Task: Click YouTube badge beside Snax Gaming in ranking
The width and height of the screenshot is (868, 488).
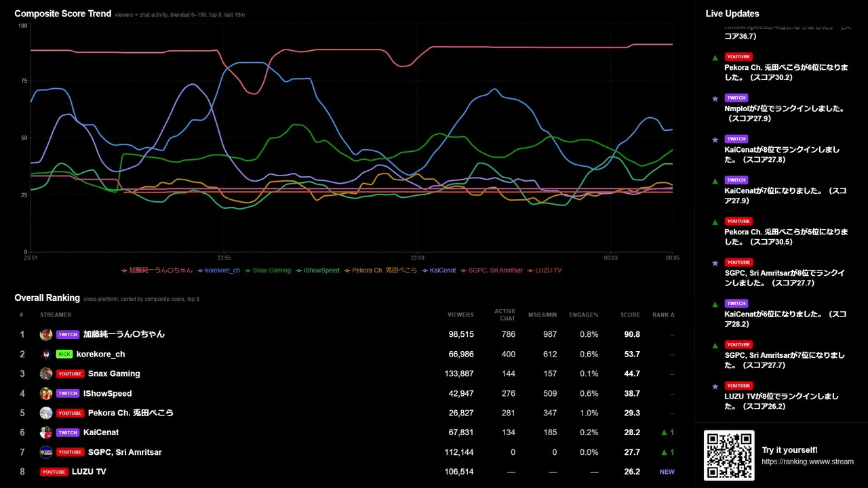Action: pyautogui.click(x=70, y=373)
